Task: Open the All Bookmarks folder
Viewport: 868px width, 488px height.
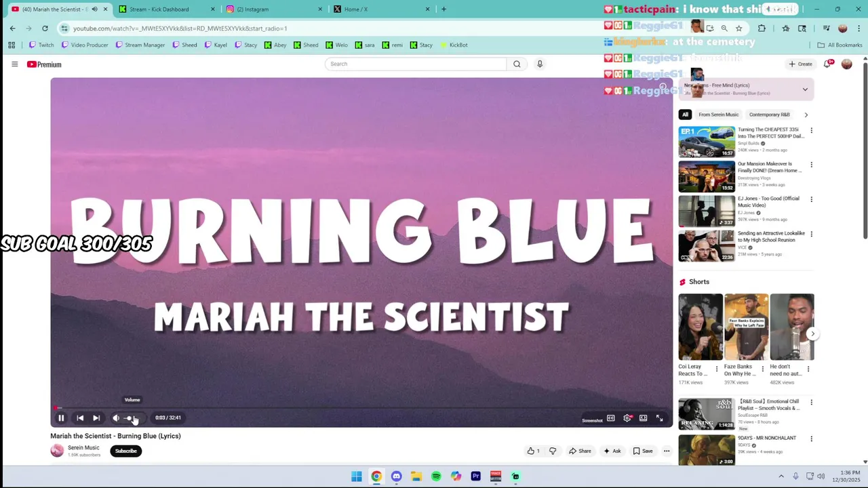Action: (840, 45)
